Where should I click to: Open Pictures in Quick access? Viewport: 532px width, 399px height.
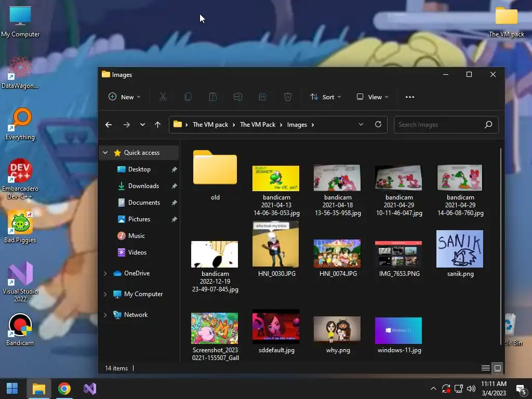coord(140,219)
